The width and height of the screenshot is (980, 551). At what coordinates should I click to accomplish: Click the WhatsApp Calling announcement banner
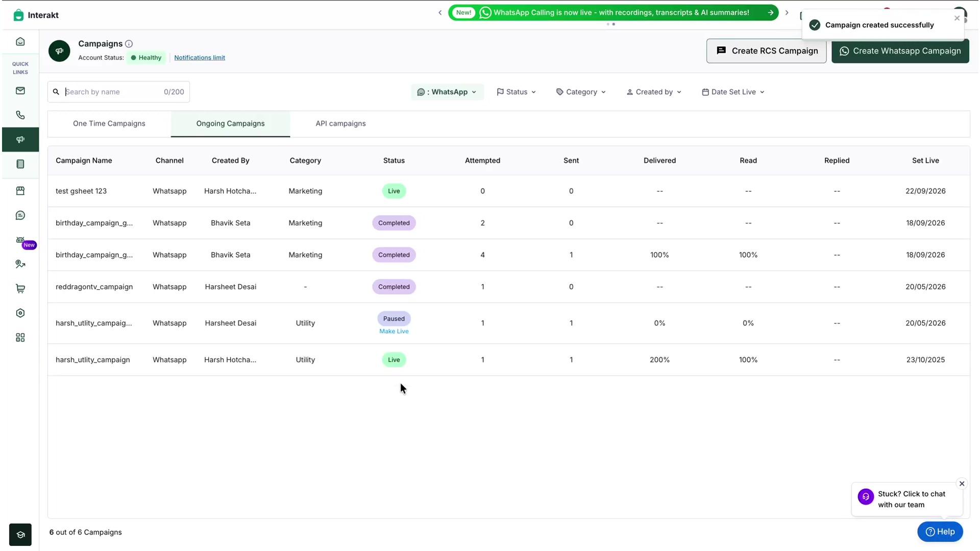pos(613,13)
